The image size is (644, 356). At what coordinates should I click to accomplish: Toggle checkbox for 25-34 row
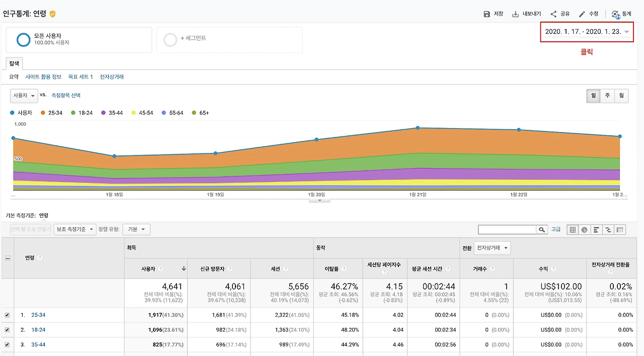(x=7, y=315)
